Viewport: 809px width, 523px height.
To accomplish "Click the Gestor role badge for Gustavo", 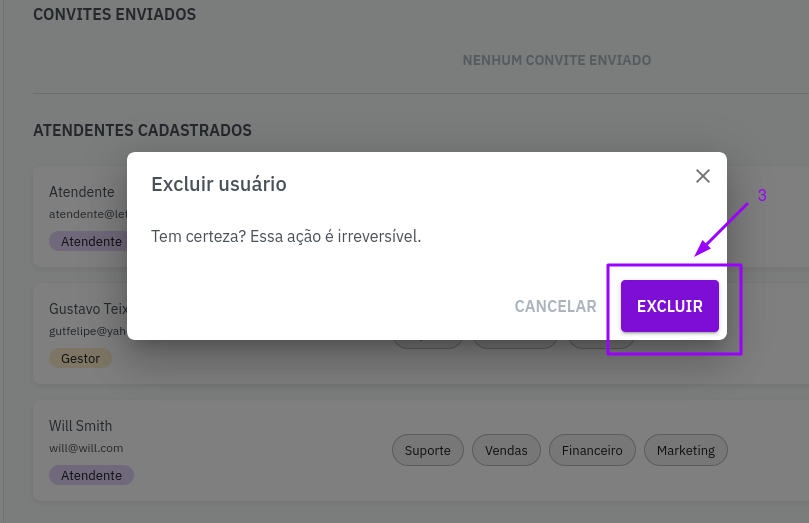I will [x=81, y=357].
